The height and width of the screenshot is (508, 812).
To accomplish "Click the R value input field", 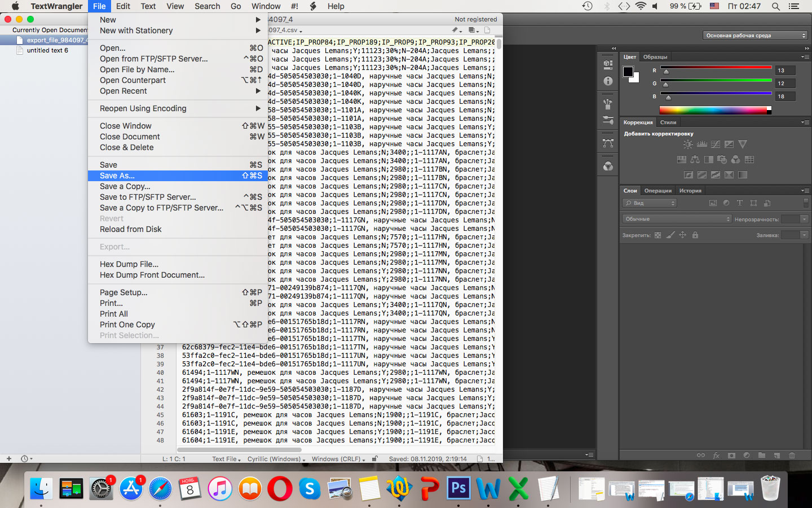I will [785, 71].
